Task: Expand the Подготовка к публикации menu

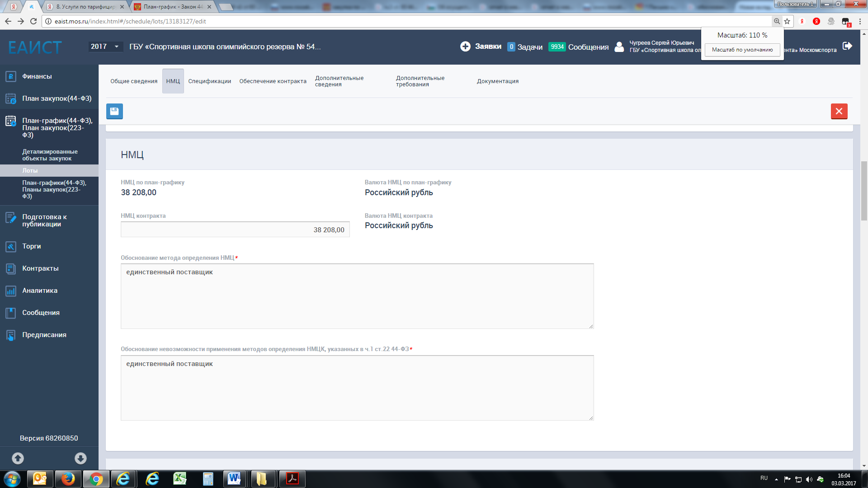Action: click(x=44, y=221)
